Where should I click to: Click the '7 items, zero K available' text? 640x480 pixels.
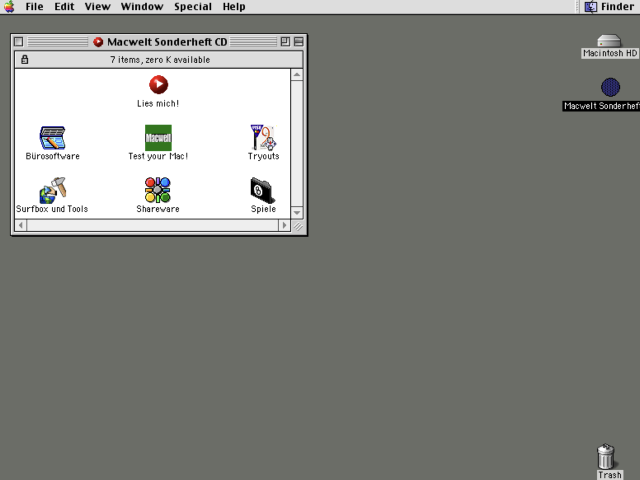[160, 60]
